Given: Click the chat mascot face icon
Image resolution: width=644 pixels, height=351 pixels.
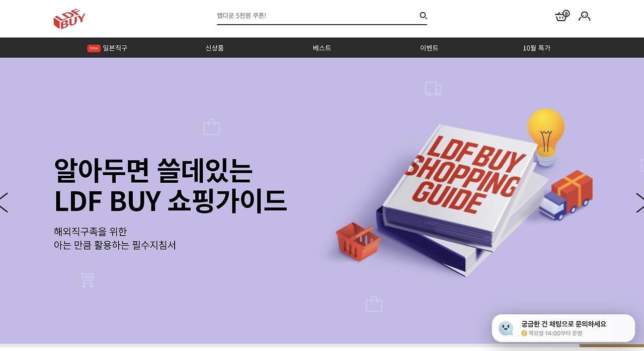Looking at the screenshot, I should point(506,328).
